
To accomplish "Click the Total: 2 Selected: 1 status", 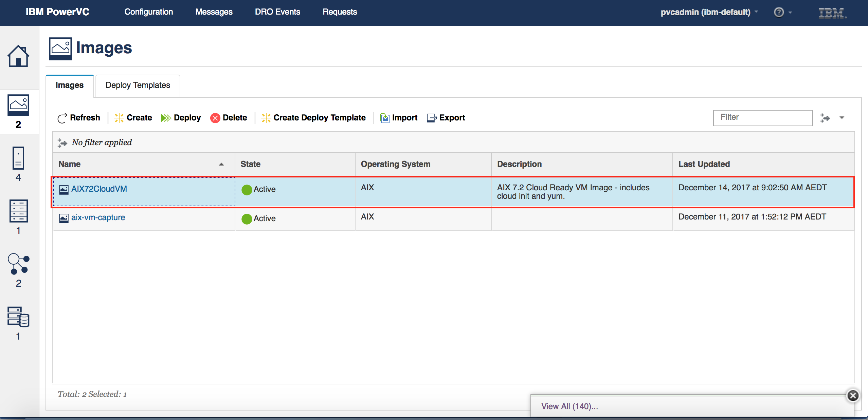I will tap(92, 394).
